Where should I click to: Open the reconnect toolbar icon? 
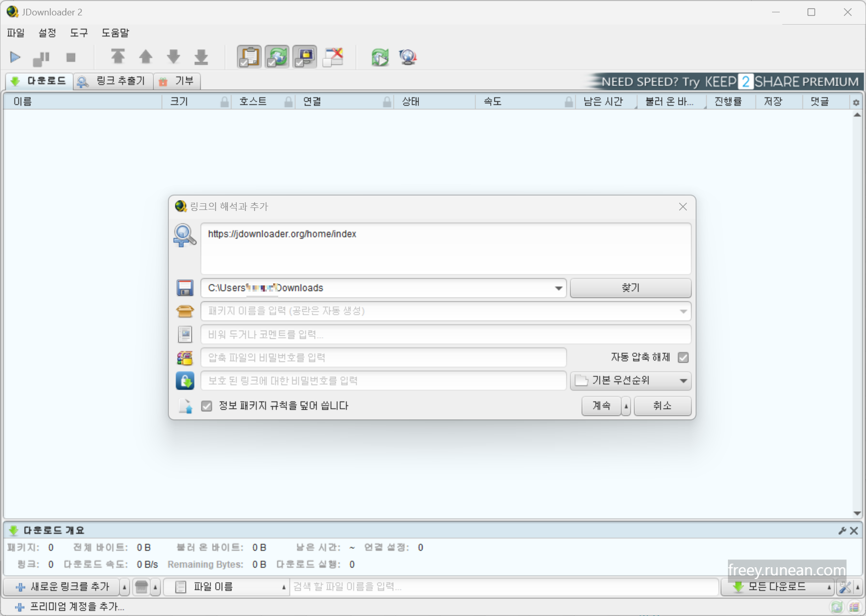(380, 57)
